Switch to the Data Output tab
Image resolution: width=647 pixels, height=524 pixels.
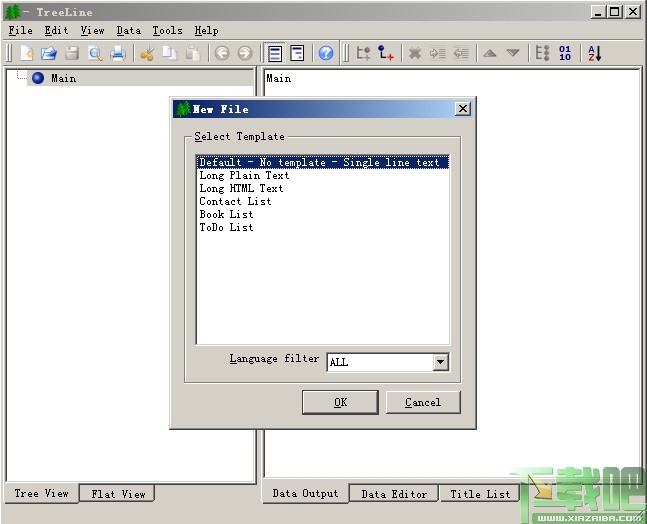point(305,493)
